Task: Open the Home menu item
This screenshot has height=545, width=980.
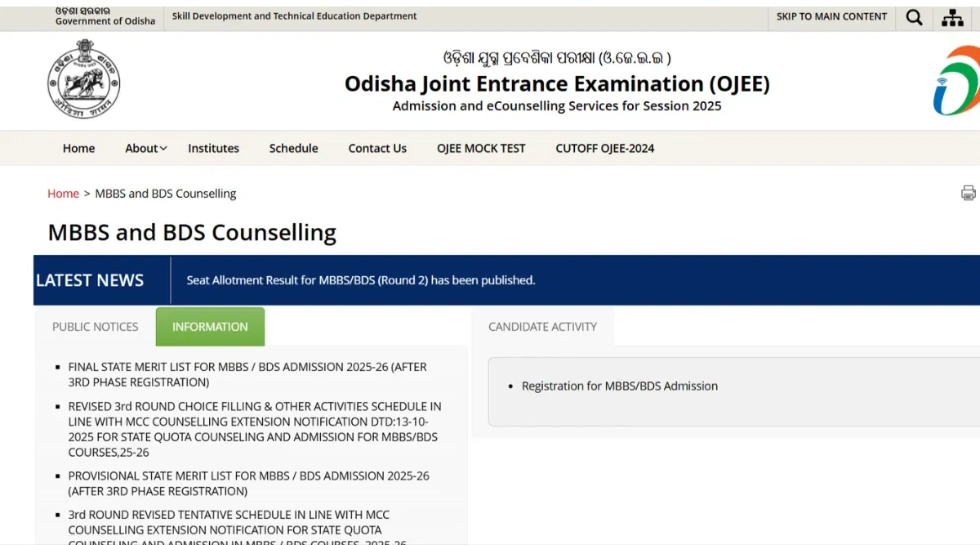Action: pyautogui.click(x=78, y=148)
